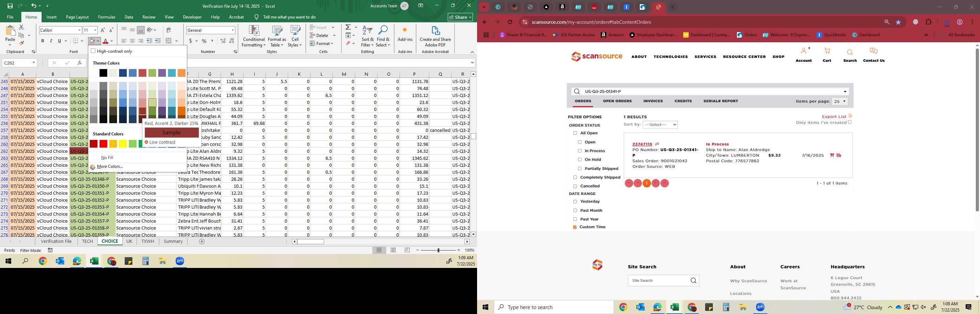Switch to the TECH worksheet tab
The width and height of the screenshot is (980, 314).
88,241
